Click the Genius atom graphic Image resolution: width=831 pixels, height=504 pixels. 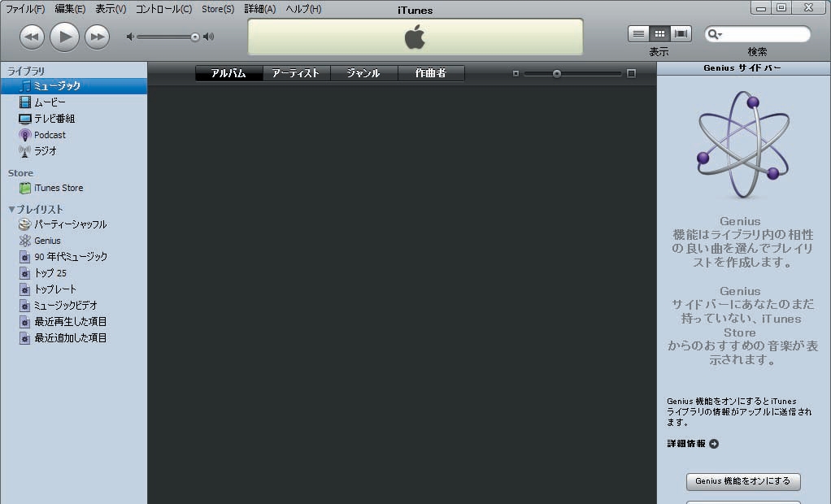coord(743,144)
